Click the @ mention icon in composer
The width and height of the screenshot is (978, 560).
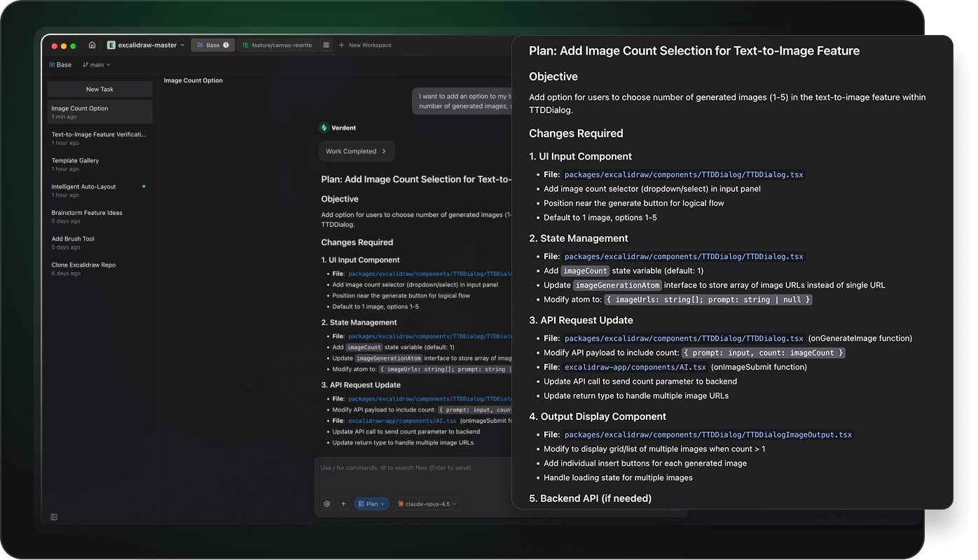[326, 504]
